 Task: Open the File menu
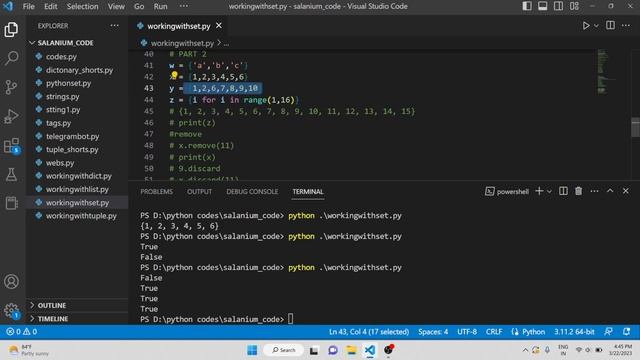coord(29,7)
